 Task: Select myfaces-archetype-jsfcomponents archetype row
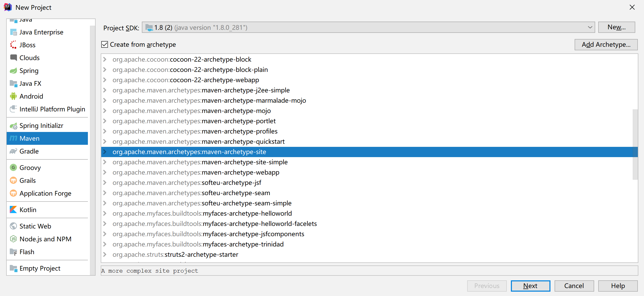pyautogui.click(x=369, y=234)
